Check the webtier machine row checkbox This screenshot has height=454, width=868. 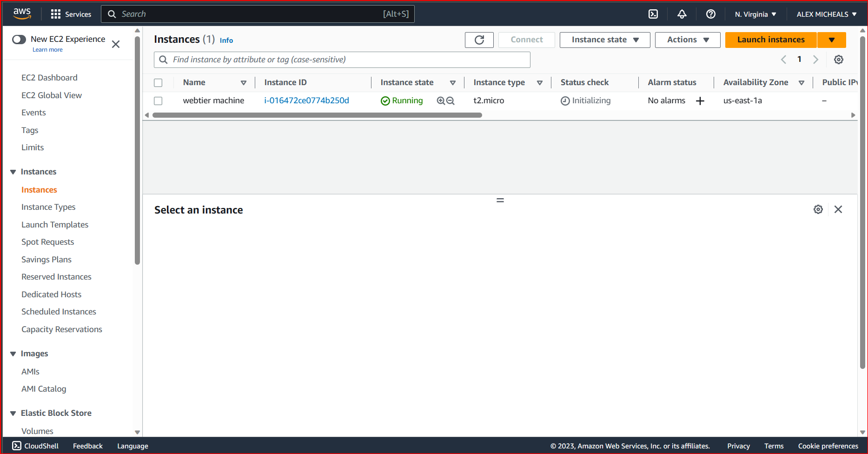click(x=158, y=100)
